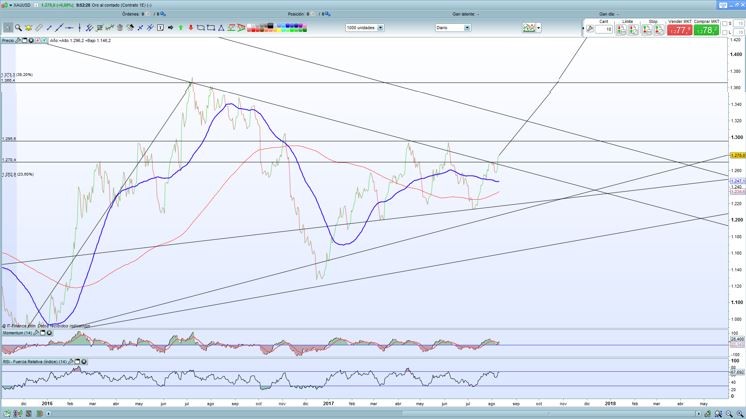Pick the black color swatch

[x=270, y=26]
